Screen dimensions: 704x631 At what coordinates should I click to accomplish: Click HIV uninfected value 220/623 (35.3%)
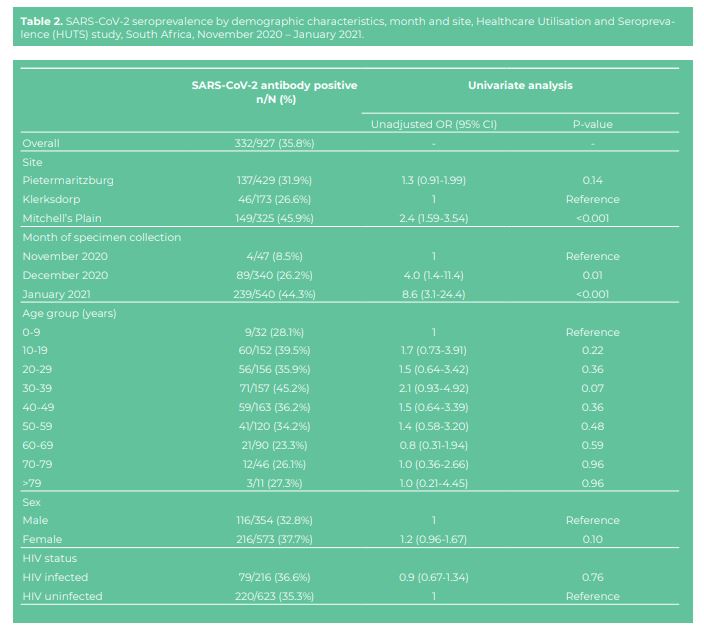coord(274,596)
